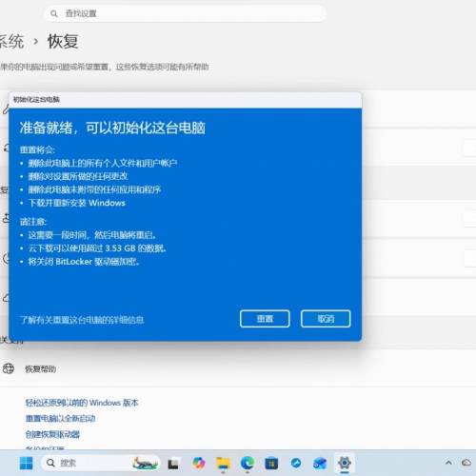The width and height of the screenshot is (476, 476).
Task: Click the Settings gear icon in taskbar
Action: 345,464
